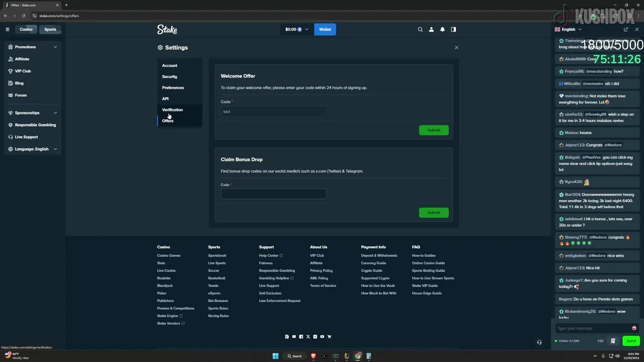Close the chat sidebar

coord(636,29)
